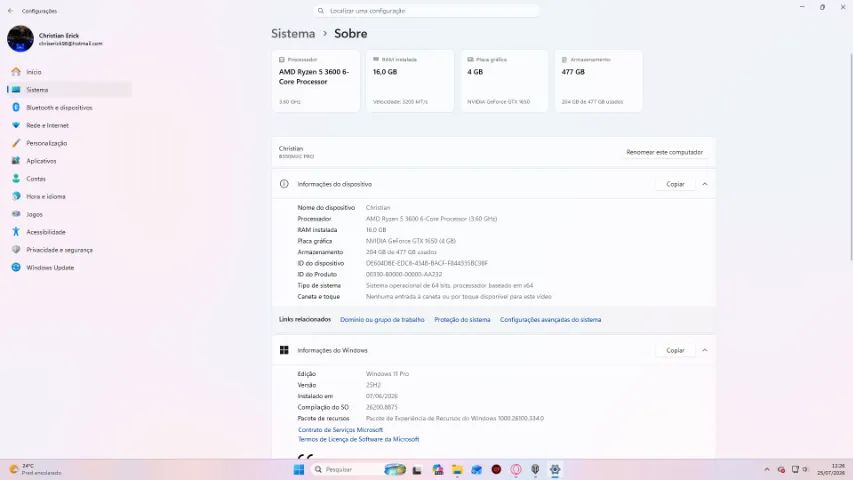
Task: Click the ID do Produto value
Action: click(x=404, y=274)
